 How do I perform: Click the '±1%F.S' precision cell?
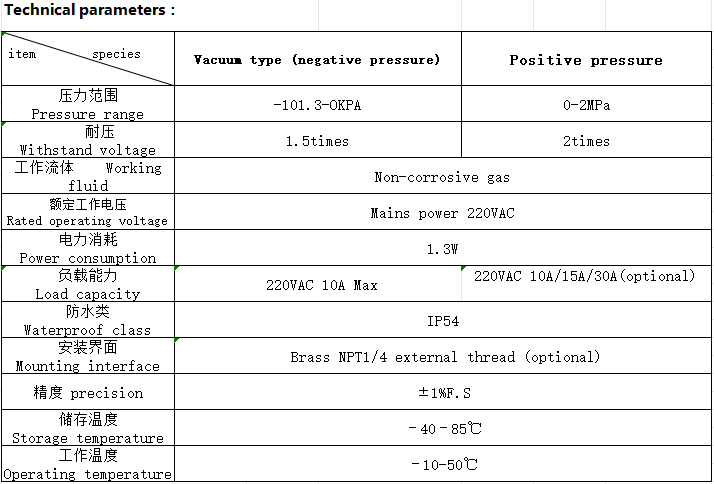(442, 393)
